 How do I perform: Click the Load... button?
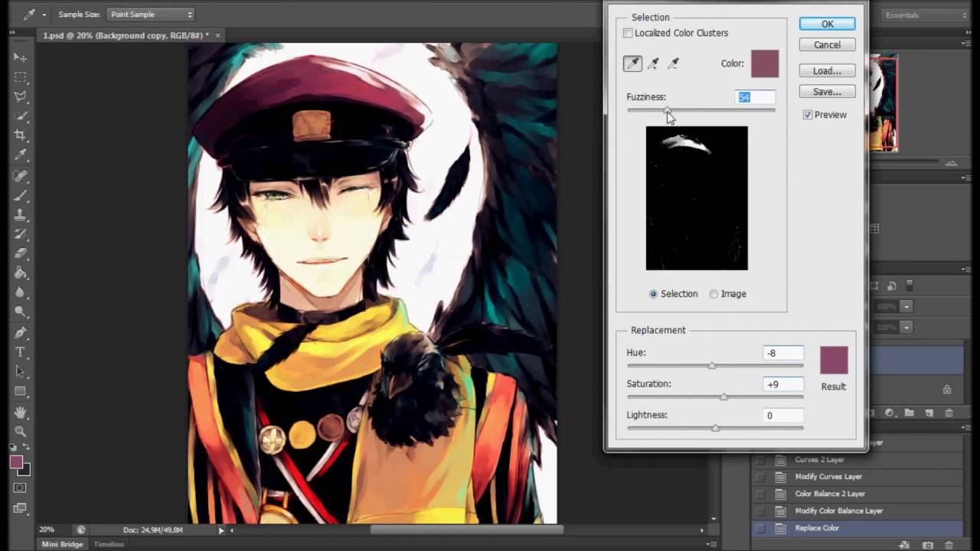click(827, 71)
